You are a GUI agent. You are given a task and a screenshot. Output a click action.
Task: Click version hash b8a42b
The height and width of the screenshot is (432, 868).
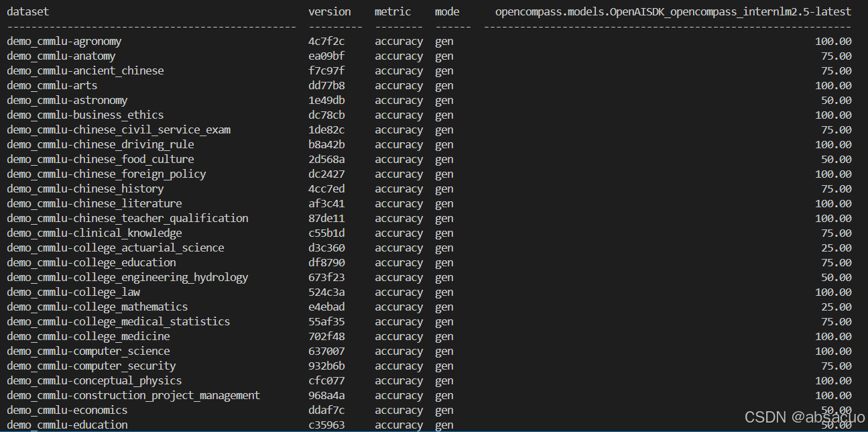tap(326, 144)
